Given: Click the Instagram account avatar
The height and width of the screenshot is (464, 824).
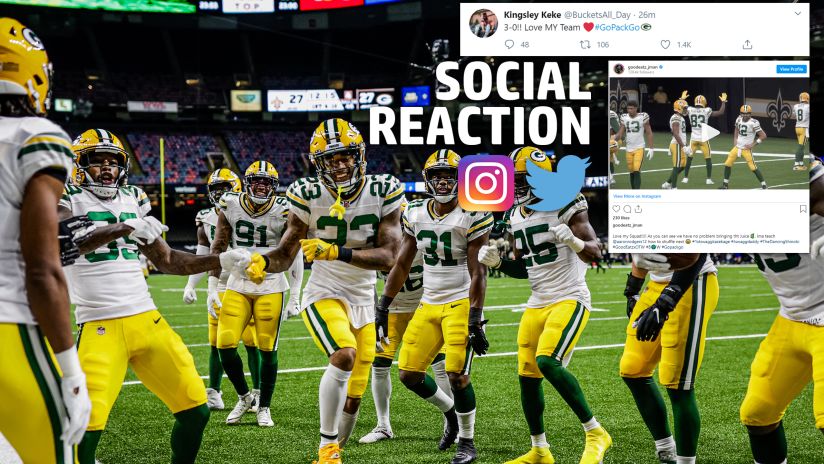Looking at the screenshot, I should click(619, 69).
